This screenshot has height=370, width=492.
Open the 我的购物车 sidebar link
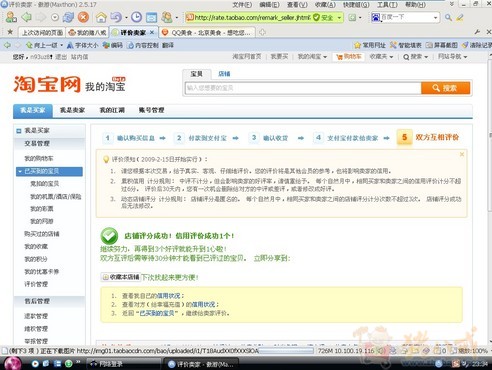coord(39,158)
